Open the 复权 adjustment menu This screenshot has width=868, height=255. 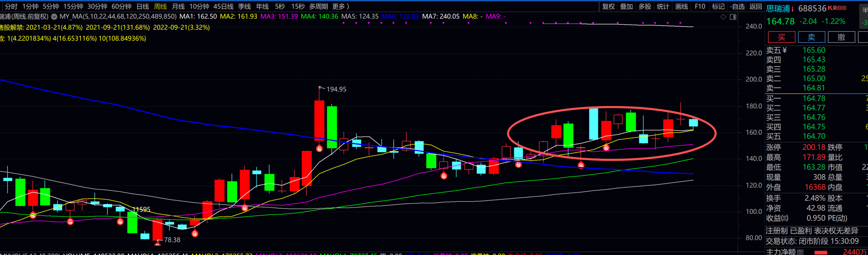tap(608, 6)
